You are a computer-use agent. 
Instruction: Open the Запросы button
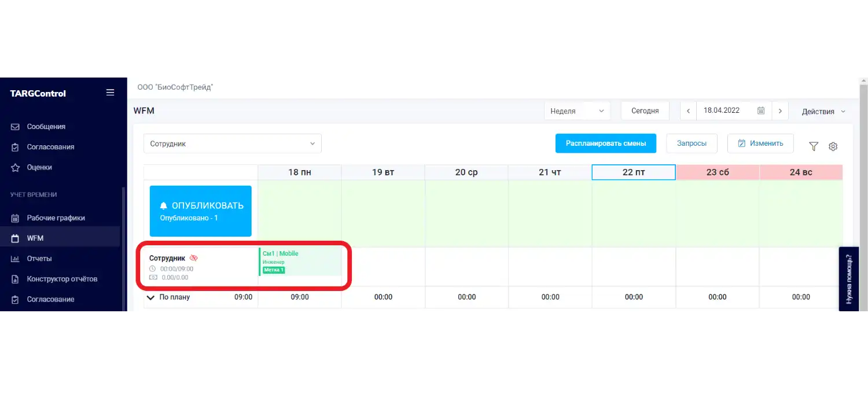click(692, 143)
